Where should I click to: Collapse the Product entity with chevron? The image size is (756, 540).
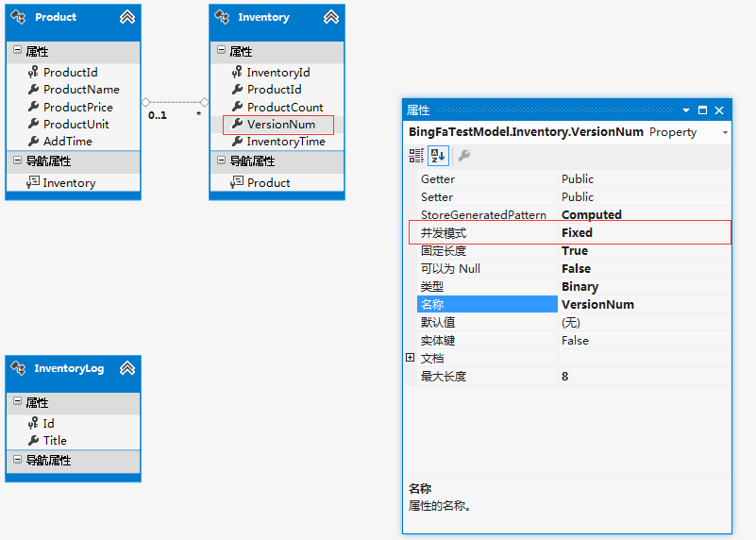127,17
